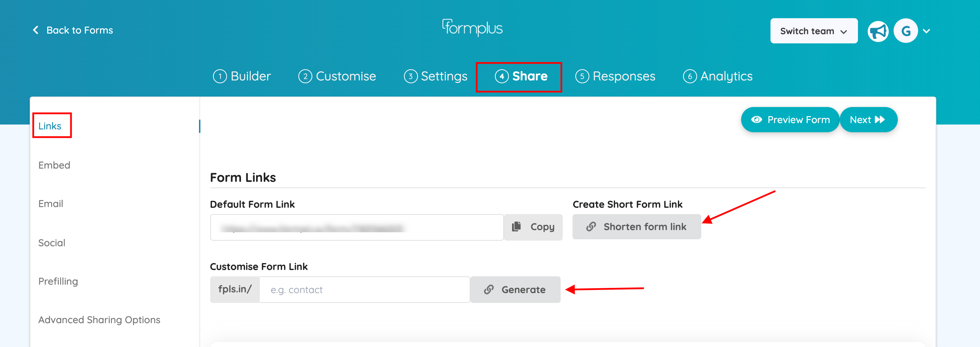Screen dimensions: 980x347
Task: Click the G profile avatar
Action: point(906,30)
